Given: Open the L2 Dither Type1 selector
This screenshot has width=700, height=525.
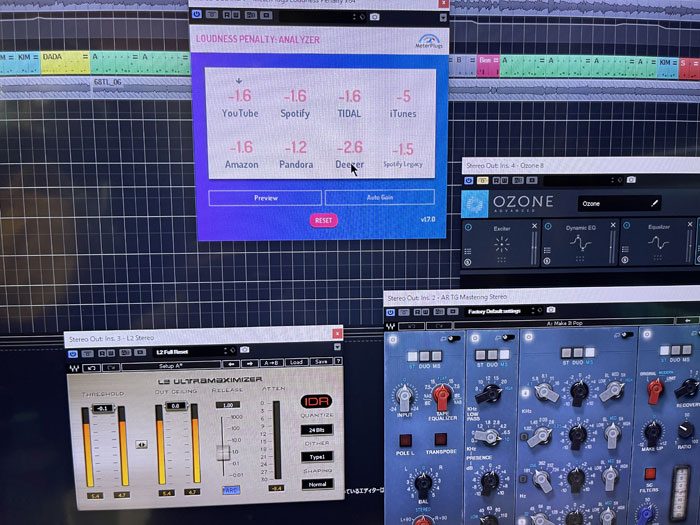Looking at the screenshot, I should [x=317, y=457].
